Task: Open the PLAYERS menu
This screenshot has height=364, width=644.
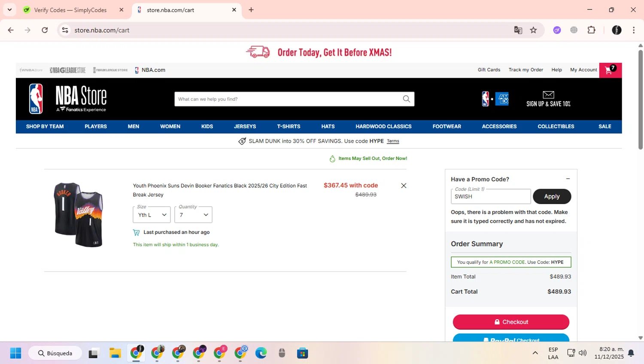Action: click(x=96, y=126)
